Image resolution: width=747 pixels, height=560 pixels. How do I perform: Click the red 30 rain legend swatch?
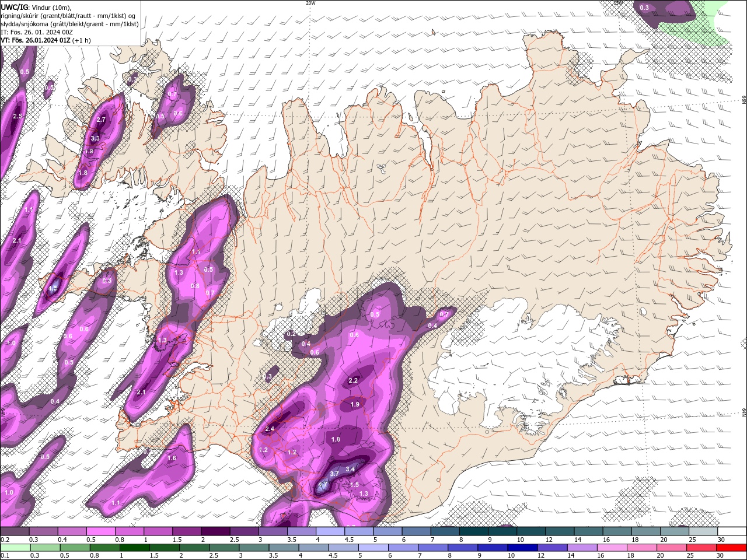732,548
